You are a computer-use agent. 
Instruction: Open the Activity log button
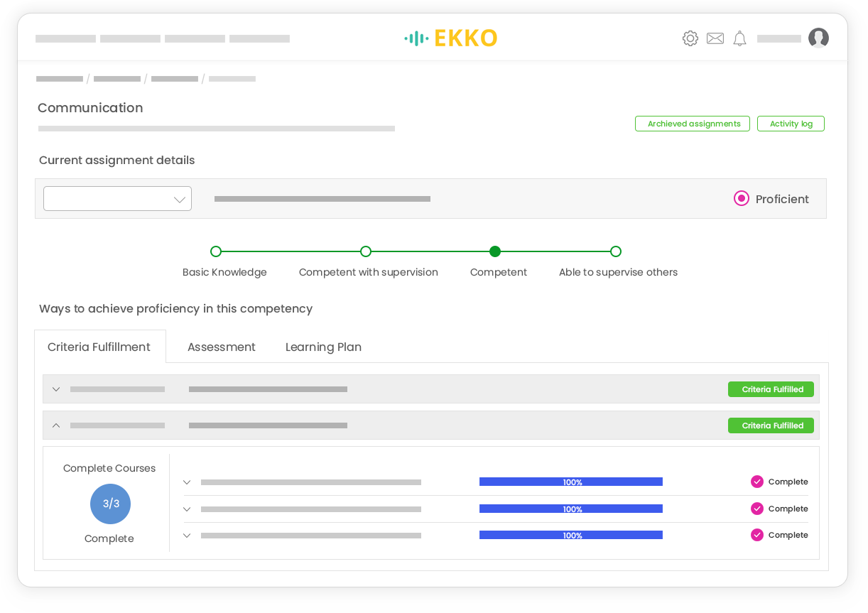(x=791, y=124)
